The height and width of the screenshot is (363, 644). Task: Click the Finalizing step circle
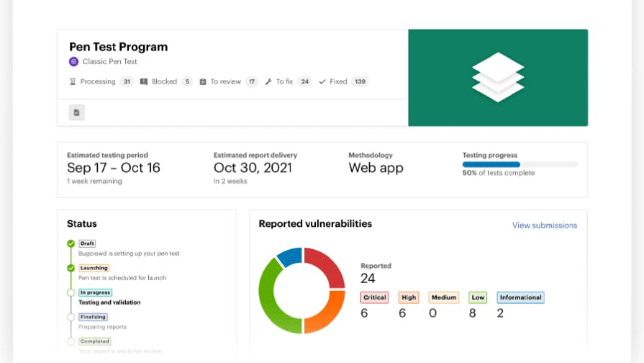tap(71, 317)
